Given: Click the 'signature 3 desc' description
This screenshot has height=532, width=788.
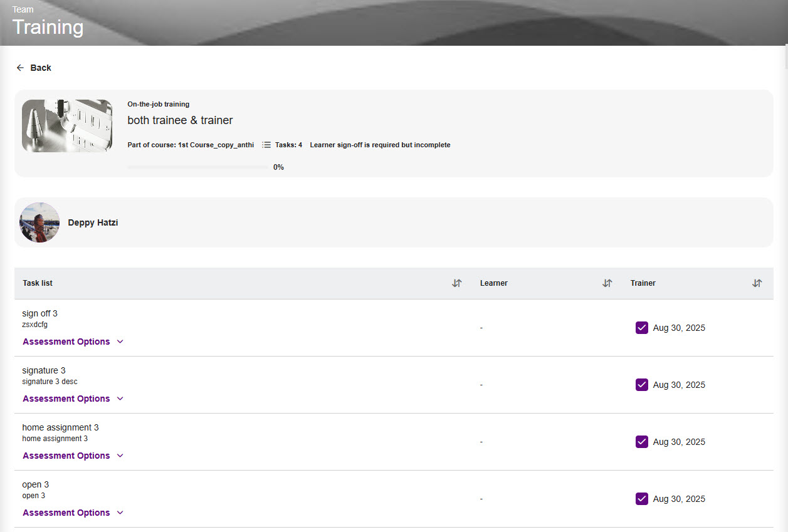Looking at the screenshot, I should coord(50,382).
